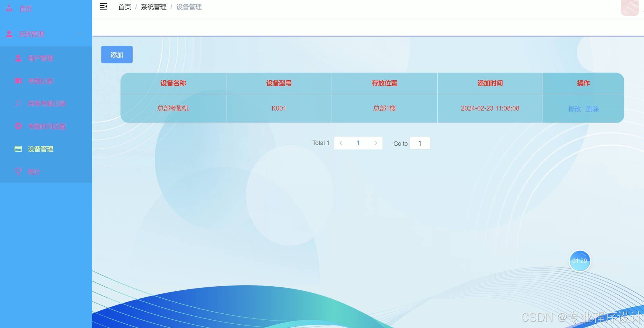
Task: Select page 1 in pagination
Action: pos(358,143)
